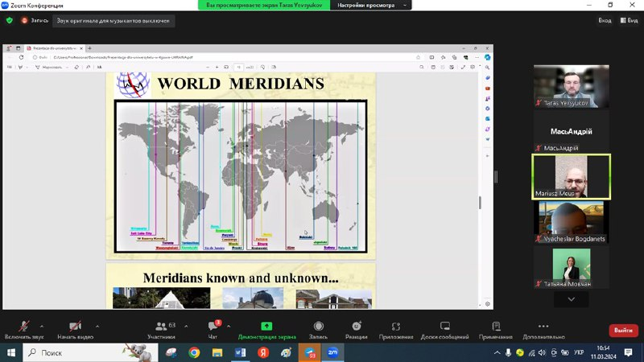Click the World Meridians map image

[241, 176]
